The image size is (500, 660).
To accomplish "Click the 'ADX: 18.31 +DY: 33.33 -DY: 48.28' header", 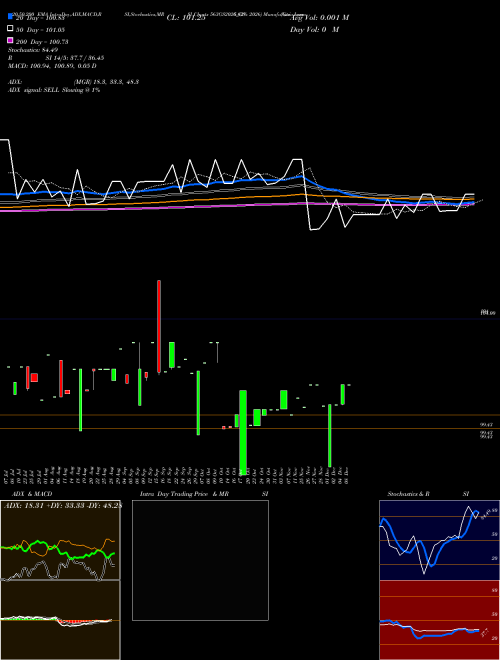I will pyautogui.click(x=63, y=505).
